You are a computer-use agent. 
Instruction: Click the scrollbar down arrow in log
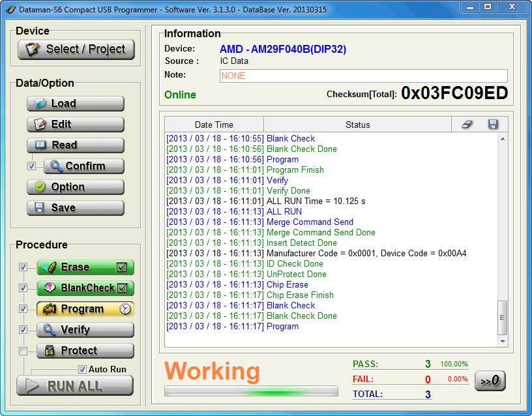click(503, 341)
